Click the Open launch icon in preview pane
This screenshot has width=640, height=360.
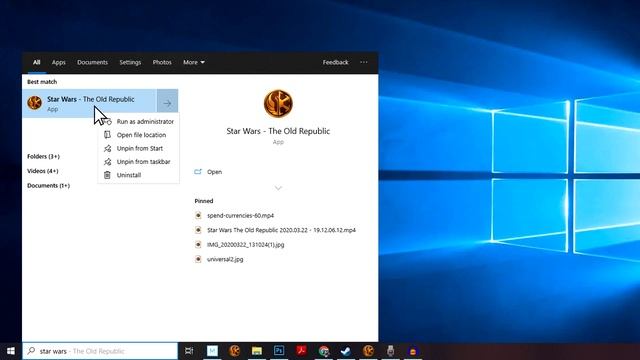(198, 172)
